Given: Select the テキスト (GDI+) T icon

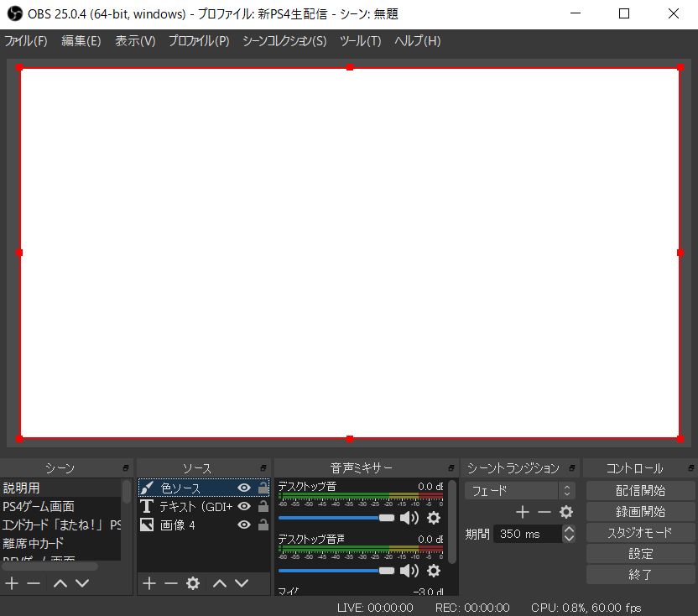Looking at the screenshot, I should [147, 506].
